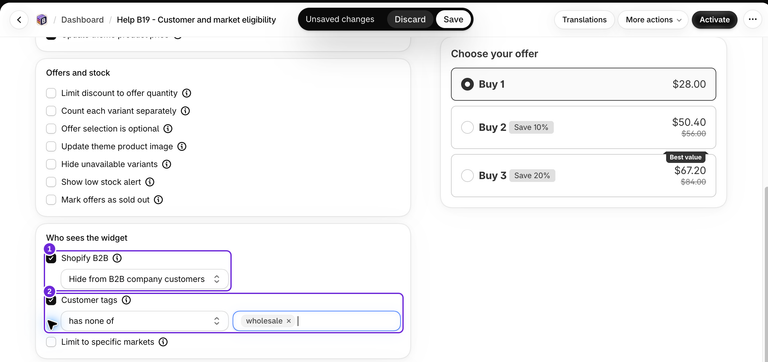Click the Save 20% badge
Image resolution: width=768 pixels, height=362 pixels.
pos(532,175)
